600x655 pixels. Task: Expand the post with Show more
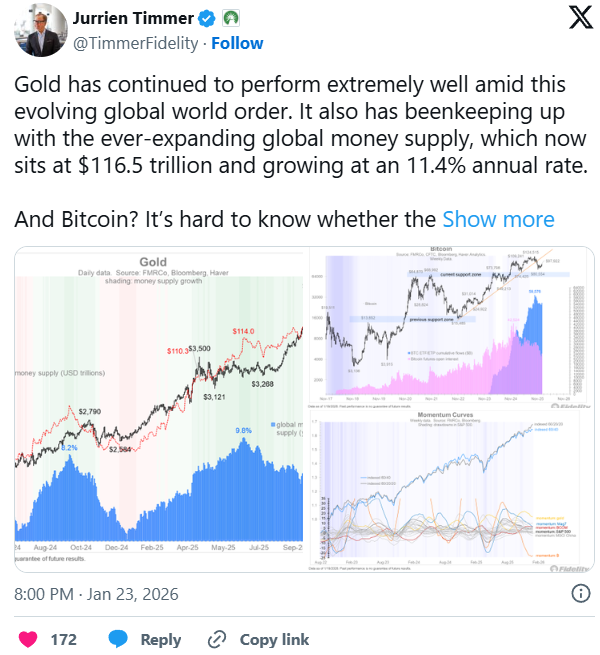[x=498, y=219]
